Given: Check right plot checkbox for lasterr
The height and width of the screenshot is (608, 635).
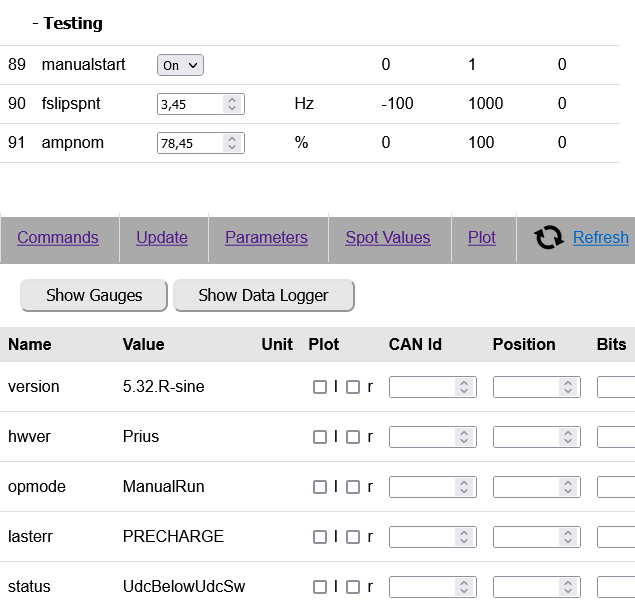Looking at the screenshot, I should point(353,537).
